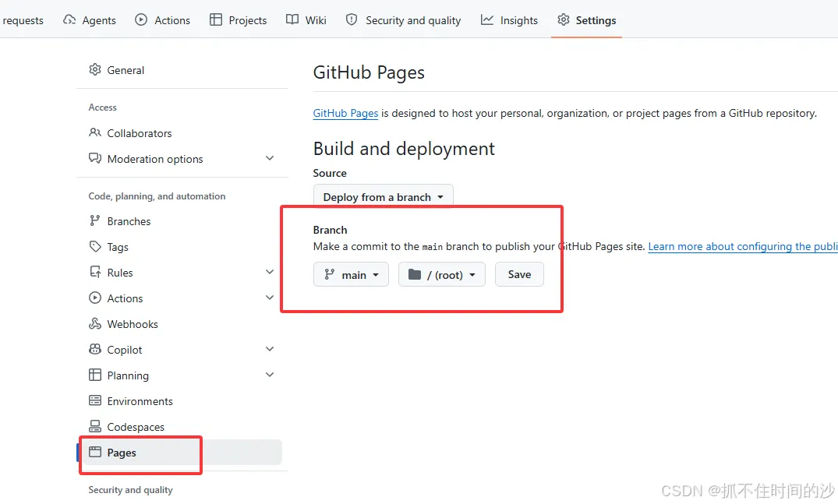
Task: Click the Source label
Action: pos(330,173)
